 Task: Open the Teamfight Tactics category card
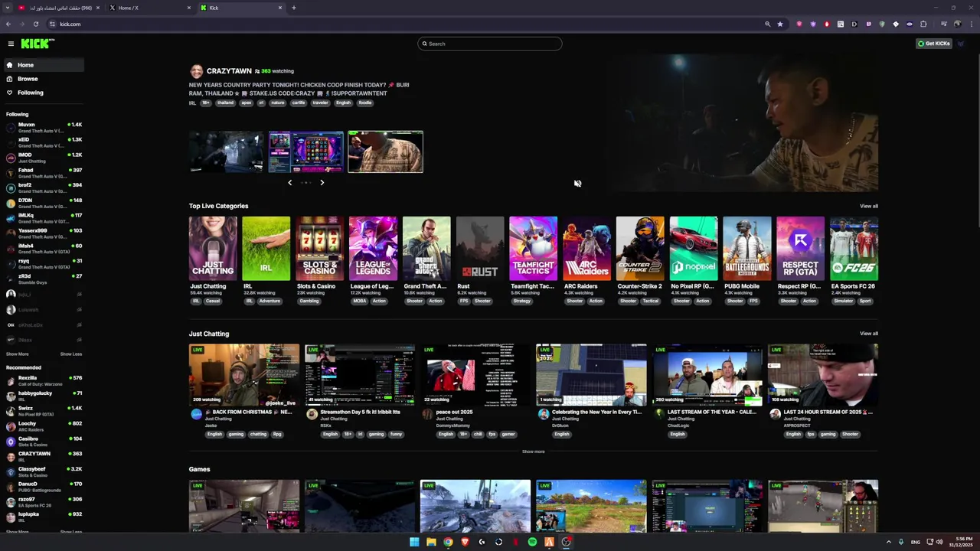coord(534,249)
